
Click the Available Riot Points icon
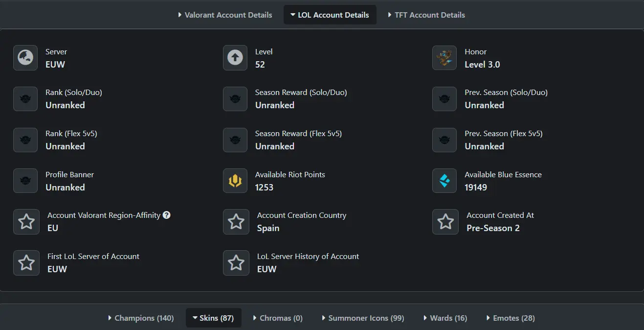point(235,181)
